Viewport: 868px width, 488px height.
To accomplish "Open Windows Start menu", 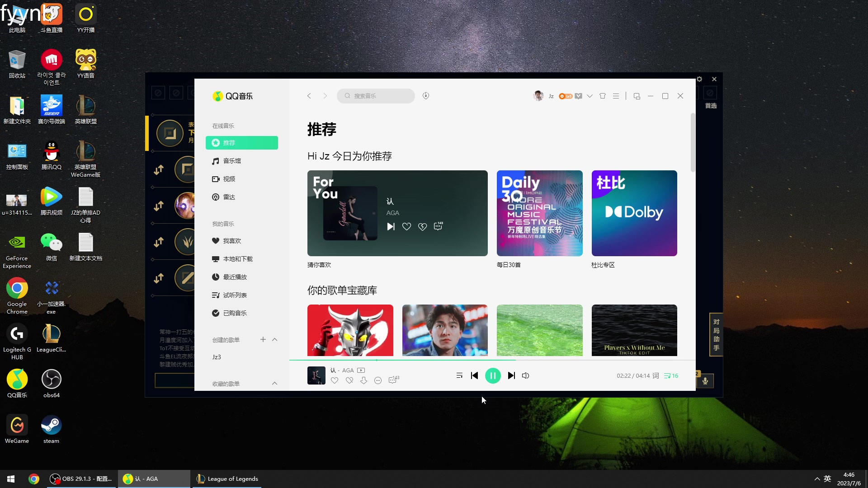I will point(11,479).
